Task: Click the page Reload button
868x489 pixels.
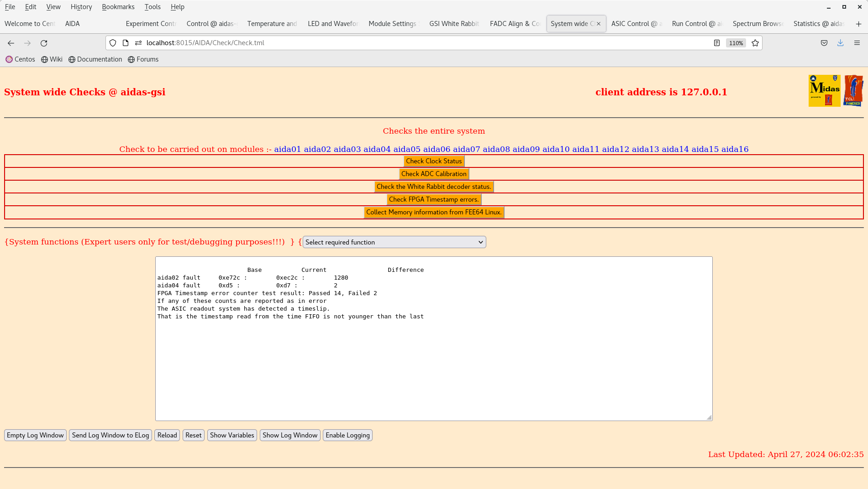Action: (x=167, y=435)
